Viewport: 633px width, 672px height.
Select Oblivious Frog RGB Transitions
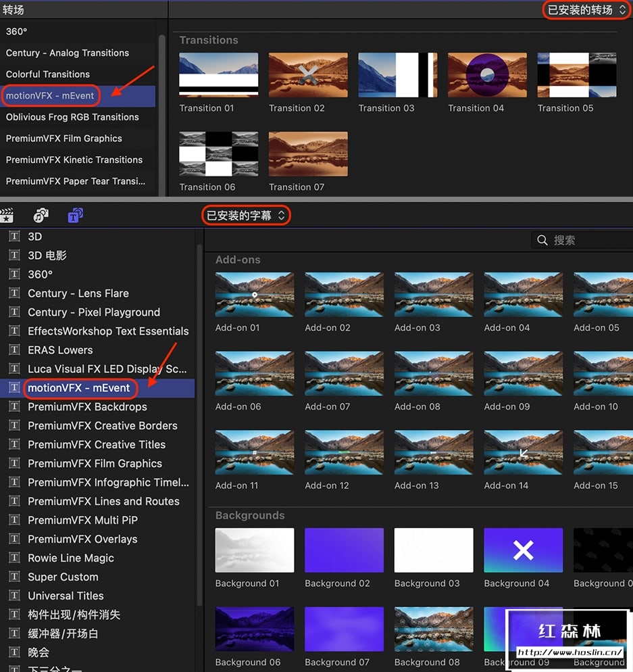[78, 117]
